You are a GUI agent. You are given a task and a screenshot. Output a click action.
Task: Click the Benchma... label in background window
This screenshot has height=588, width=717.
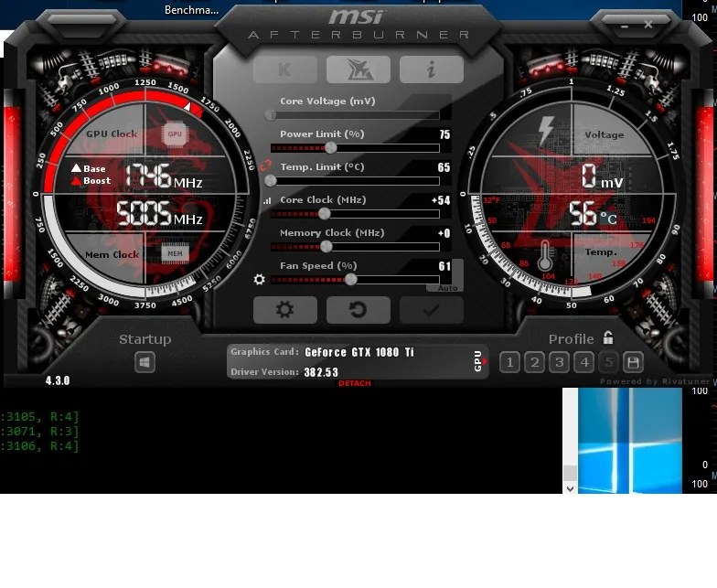point(192,10)
